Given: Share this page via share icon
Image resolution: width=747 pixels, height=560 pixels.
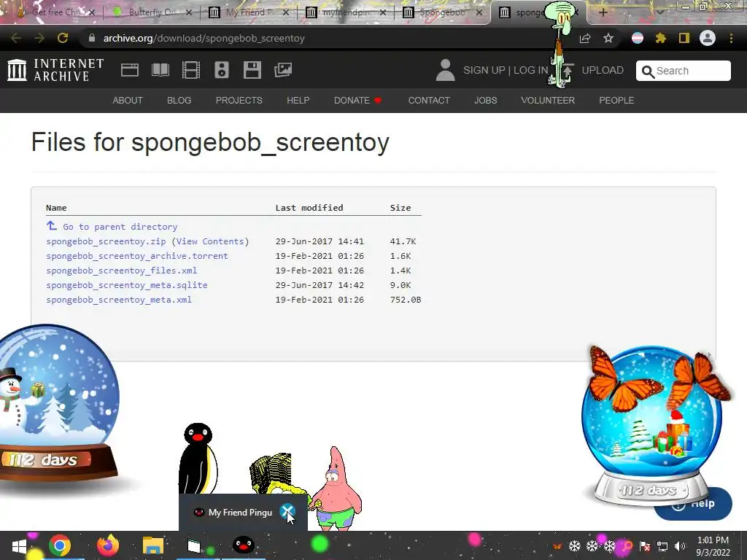Looking at the screenshot, I should pos(585,38).
